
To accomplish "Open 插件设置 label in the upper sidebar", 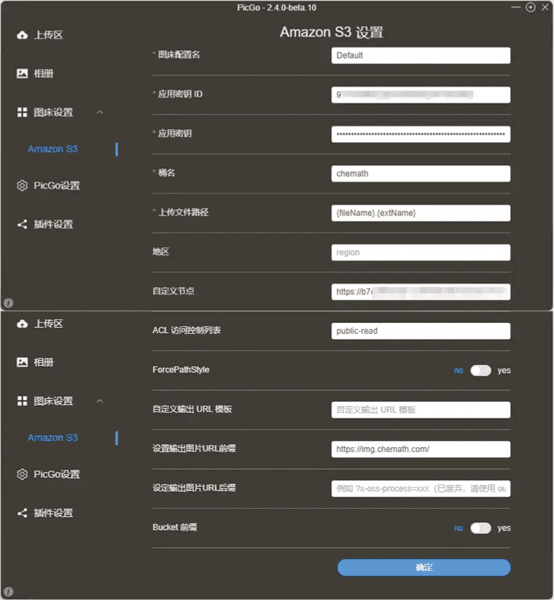I will click(x=53, y=224).
